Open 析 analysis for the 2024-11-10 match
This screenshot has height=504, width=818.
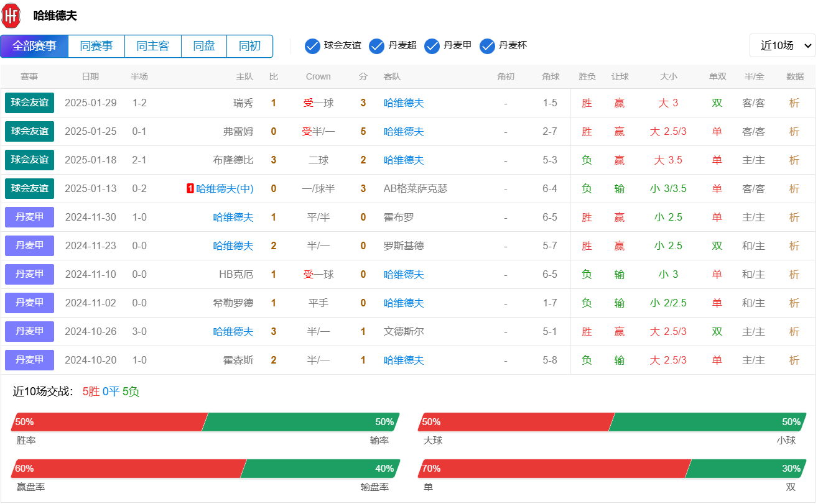tap(794, 274)
